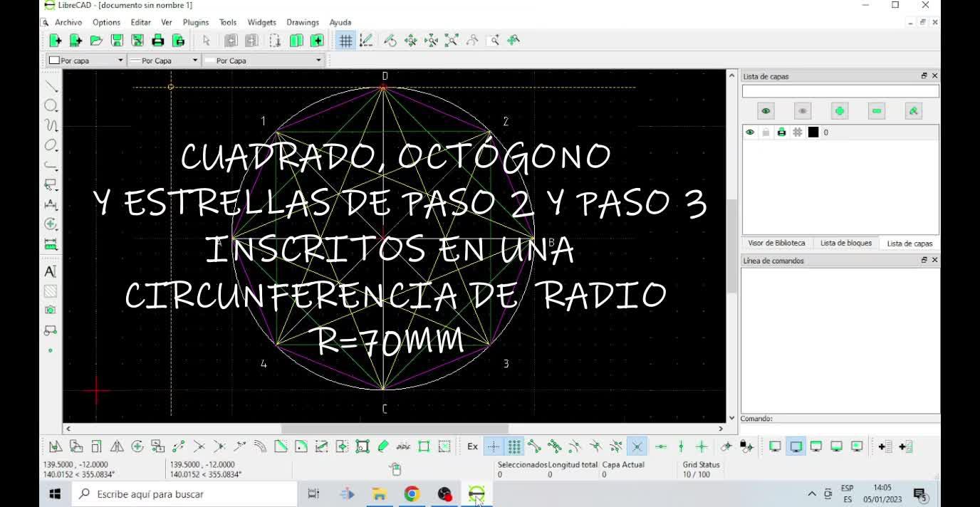980x507 pixels.
Task: Open the Options menu
Action: click(106, 22)
